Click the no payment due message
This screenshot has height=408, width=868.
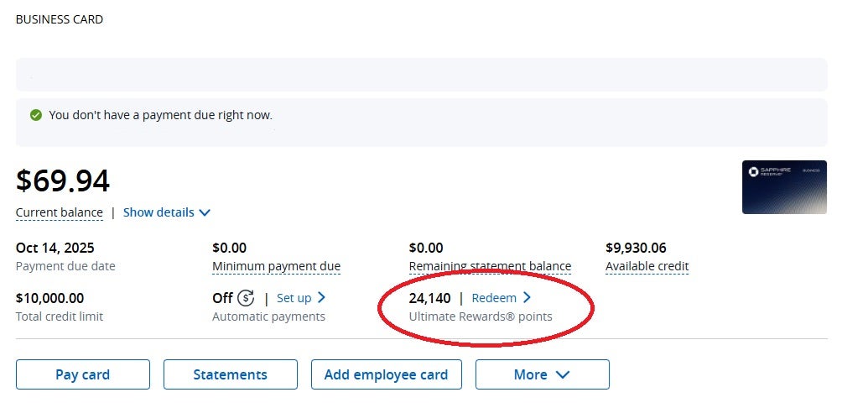tap(160, 115)
